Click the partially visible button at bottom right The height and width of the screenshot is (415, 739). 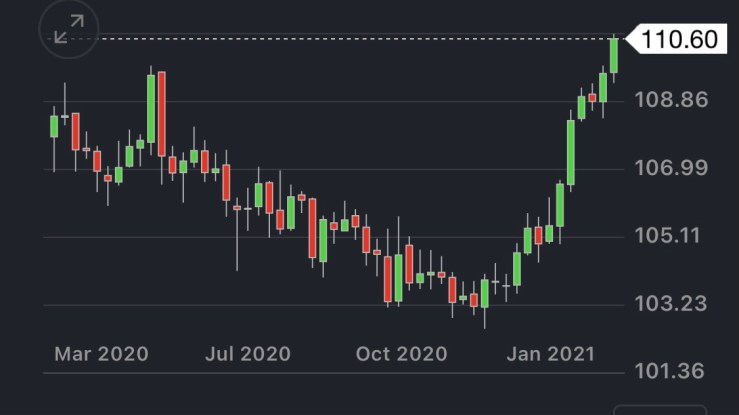click(659, 409)
